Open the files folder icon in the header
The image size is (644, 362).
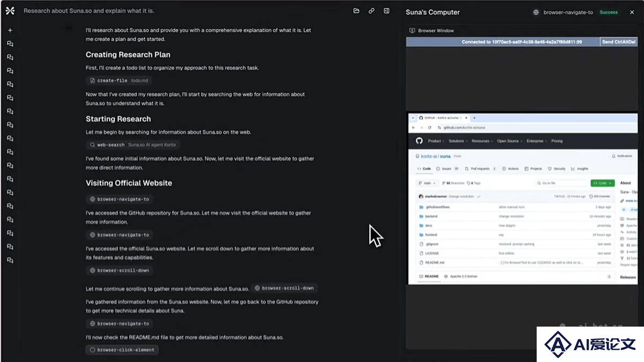point(356,11)
